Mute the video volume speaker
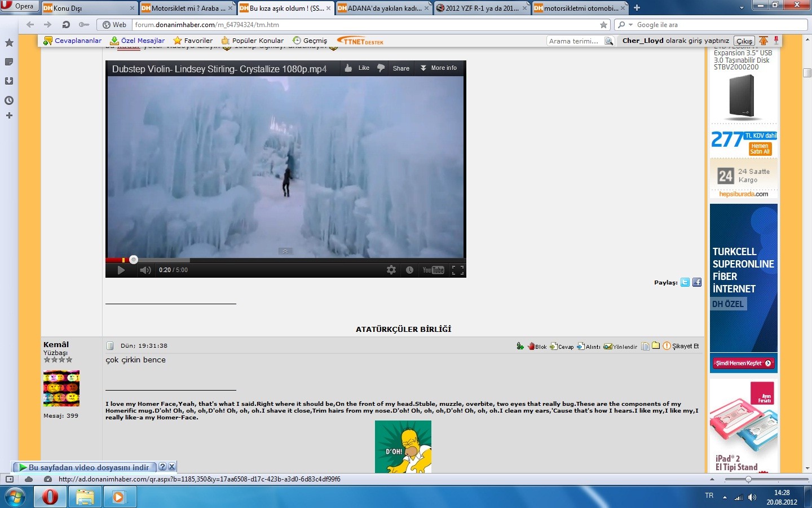This screenshot has width=812, height=508. [x=145, y=270]
